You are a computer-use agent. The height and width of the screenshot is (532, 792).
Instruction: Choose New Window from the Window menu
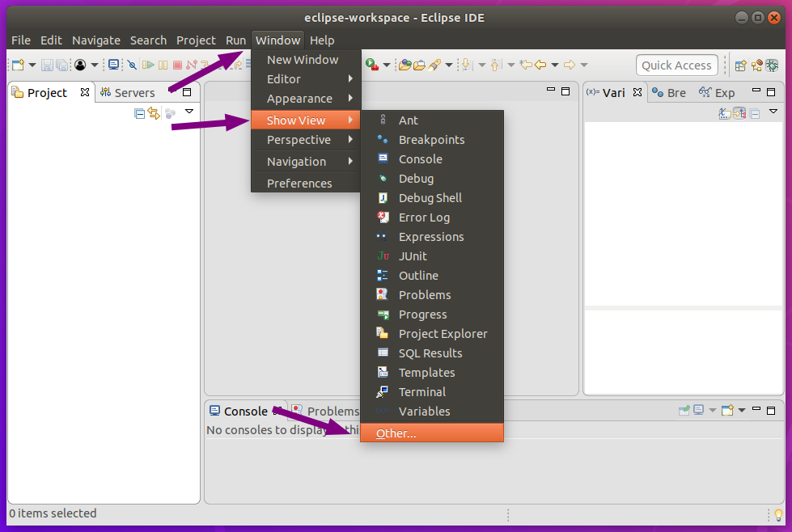(x=306, y=60)
